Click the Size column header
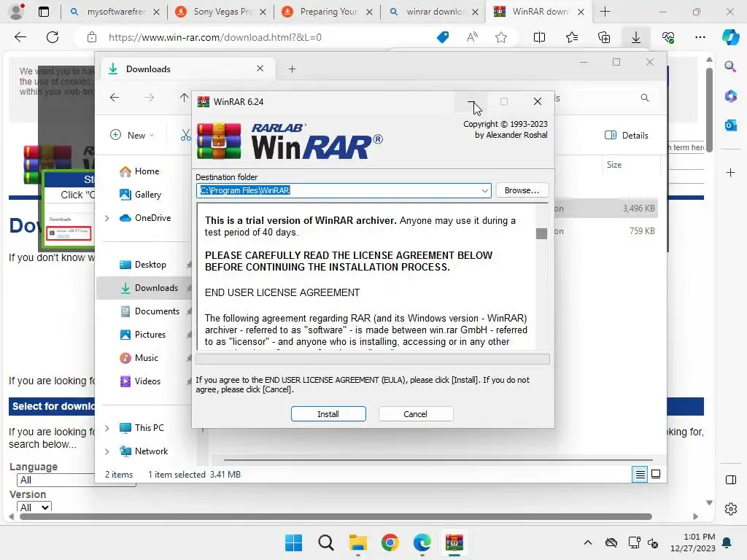Viewport: 747px width, 560px height. (614, 165)
